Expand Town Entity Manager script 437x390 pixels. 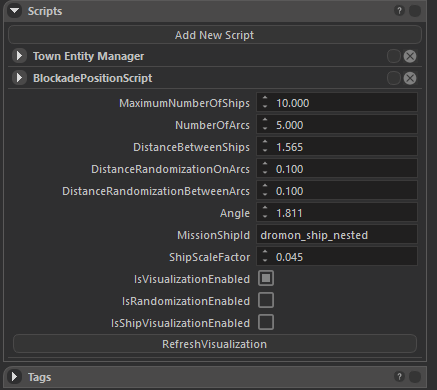[x=19, y=56]
